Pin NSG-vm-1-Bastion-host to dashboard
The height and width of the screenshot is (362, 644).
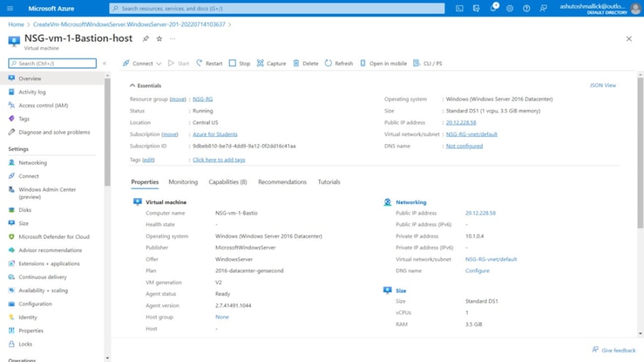point(146,39)
